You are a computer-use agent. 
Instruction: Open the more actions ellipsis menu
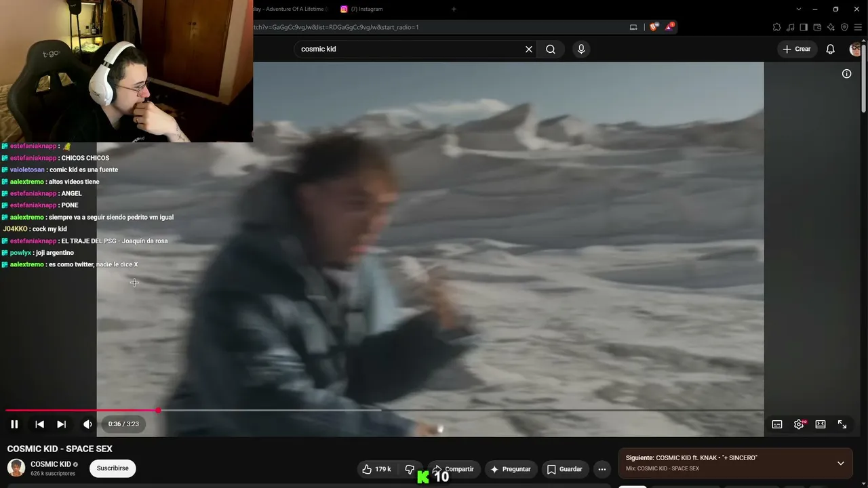pos(601,469)
